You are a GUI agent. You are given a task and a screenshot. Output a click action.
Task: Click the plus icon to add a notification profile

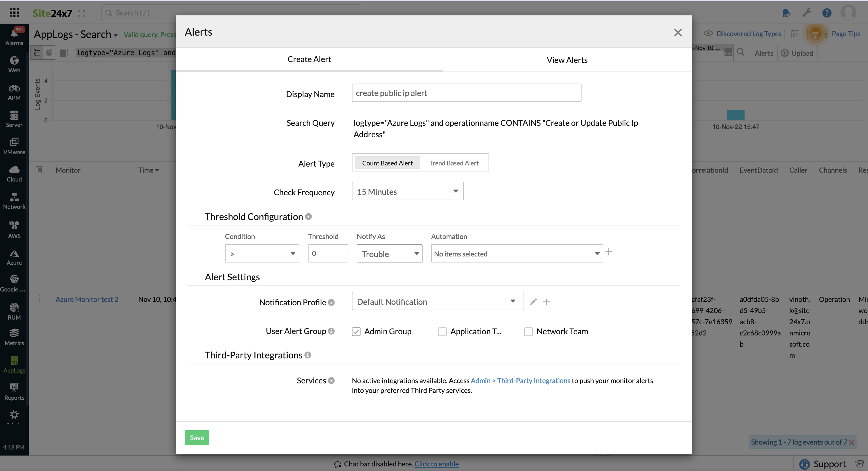point(546,302)
